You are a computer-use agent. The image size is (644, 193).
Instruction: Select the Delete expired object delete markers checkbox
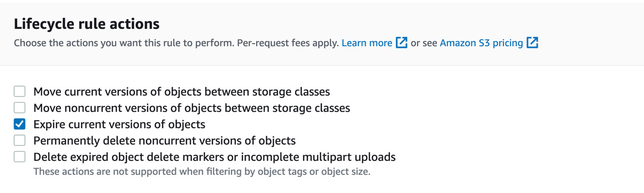(x=20, y=157)
